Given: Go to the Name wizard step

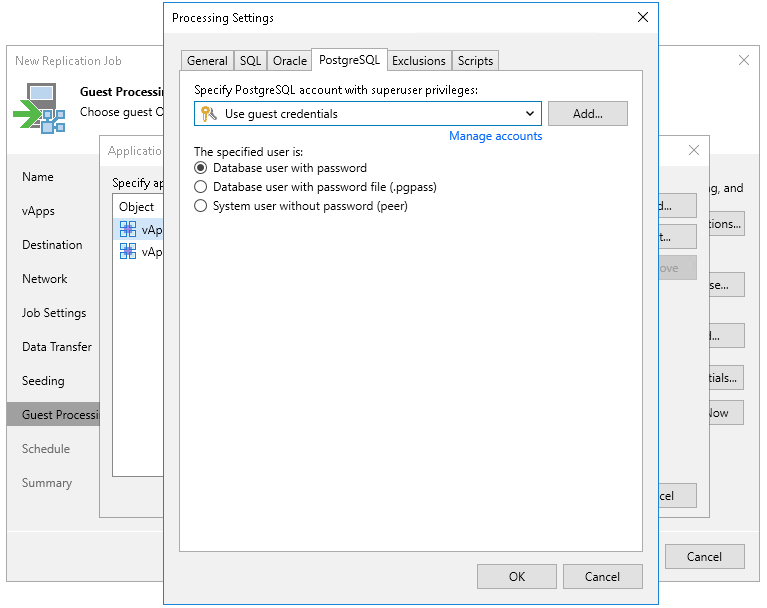Looking at the screenshot, I should tap(38, 177).
